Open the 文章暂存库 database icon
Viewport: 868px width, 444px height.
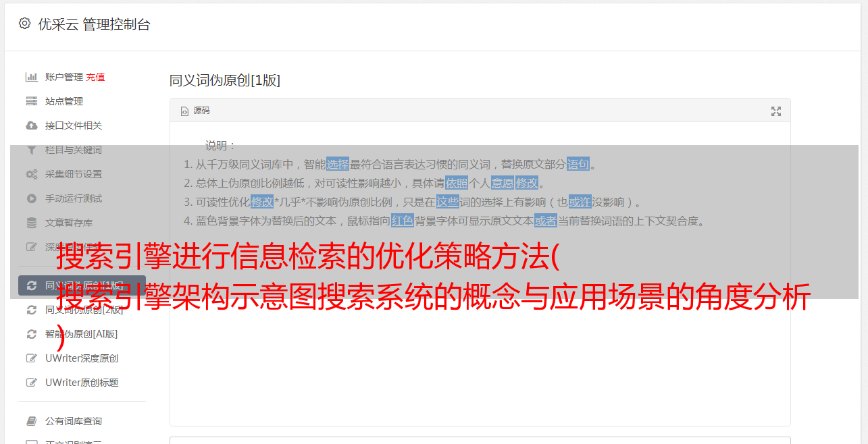[x=32, y=223]
